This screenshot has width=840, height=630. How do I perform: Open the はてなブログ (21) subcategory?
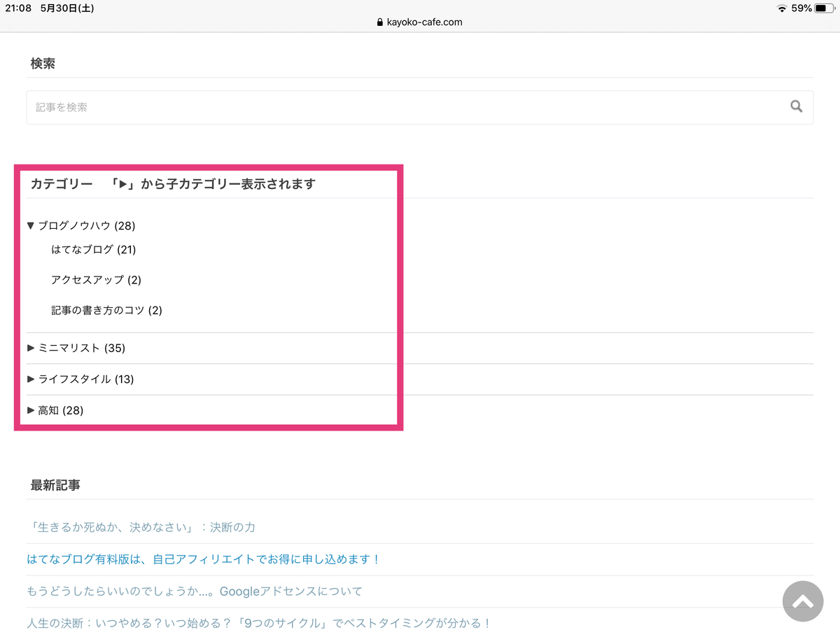point(94,249)
